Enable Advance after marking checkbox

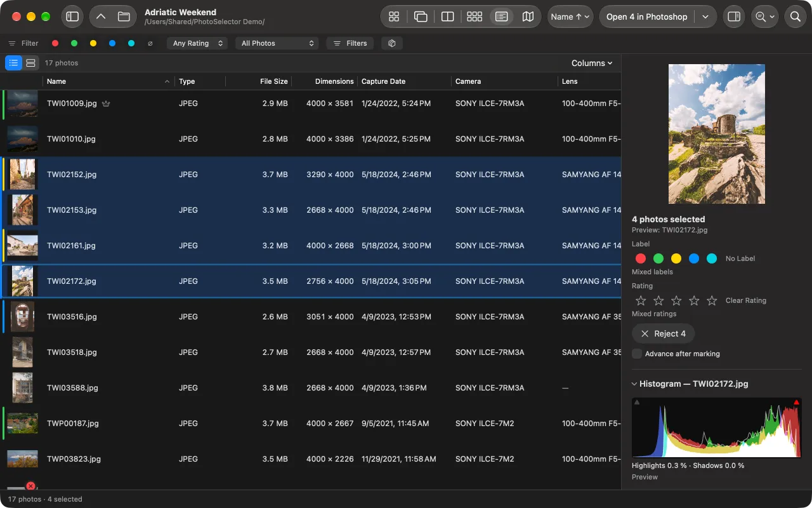(x=637, y=354)
